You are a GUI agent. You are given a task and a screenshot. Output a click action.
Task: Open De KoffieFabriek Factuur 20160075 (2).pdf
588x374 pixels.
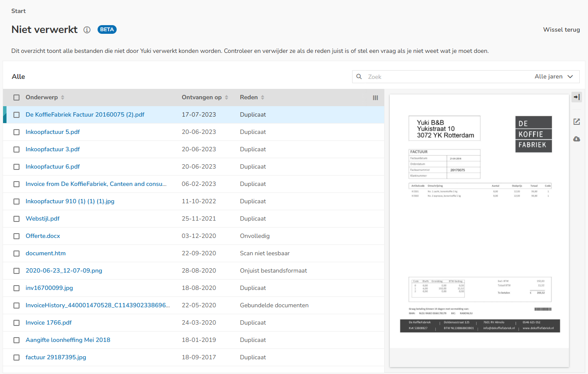coord(85,115)
